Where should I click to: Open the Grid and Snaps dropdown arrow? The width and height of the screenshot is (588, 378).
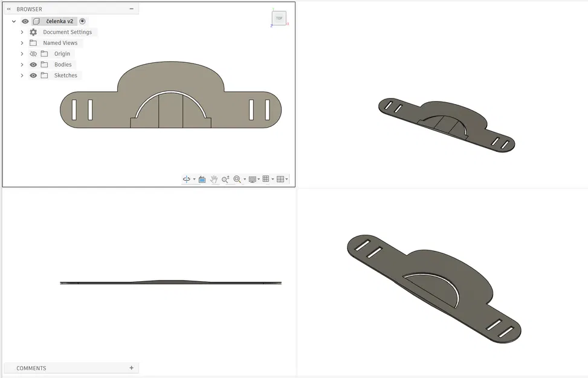click(x=273, y=180)
